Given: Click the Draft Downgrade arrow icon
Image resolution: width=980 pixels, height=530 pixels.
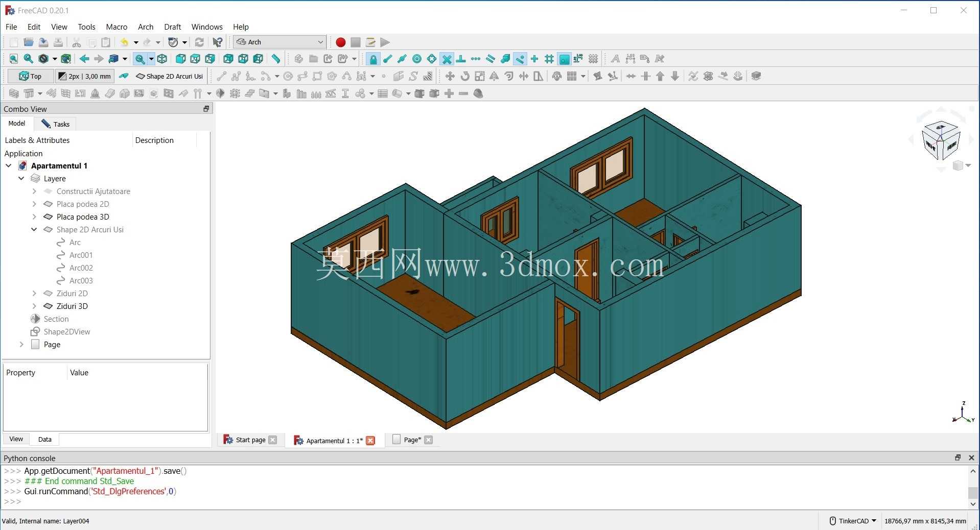Looking at the screenshot, I should pyautogui.click(x=675, y=76).
